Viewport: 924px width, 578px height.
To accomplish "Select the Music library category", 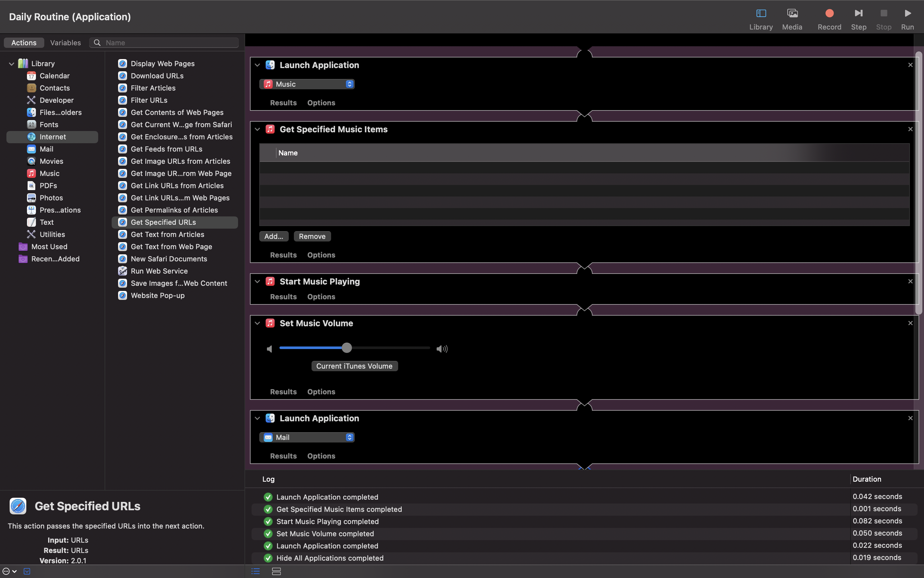I will (x=52, y=173).
